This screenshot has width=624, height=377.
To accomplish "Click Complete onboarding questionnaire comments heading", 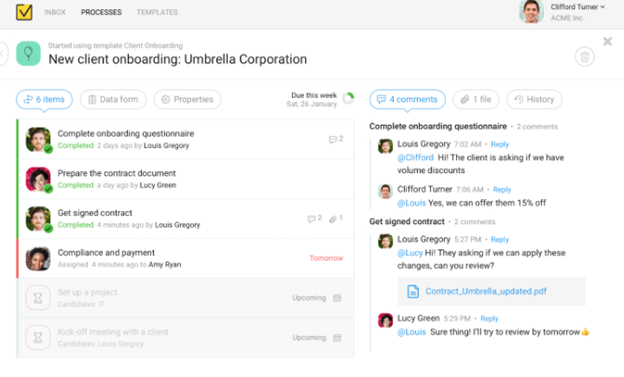I will 438,126.
